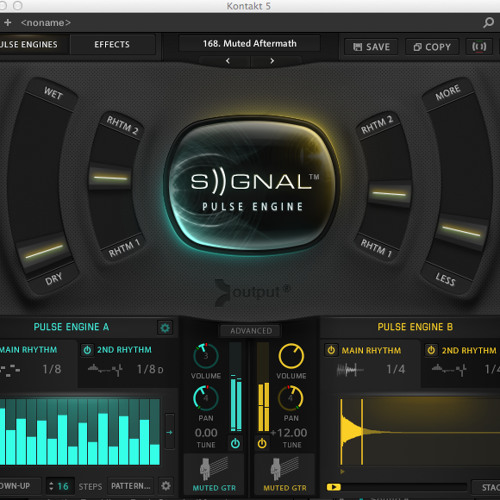500x500 pixels.
Task: Click 2nd Rhythm waveform shape icon in engine A
Action: click(x=105, y=369)
